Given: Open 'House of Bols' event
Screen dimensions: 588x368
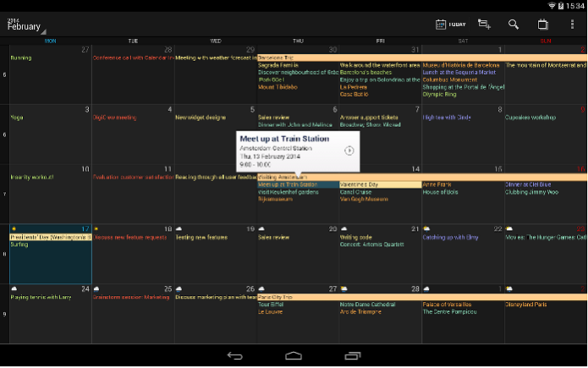Looking at the screenshot, I should tap(441, 192).
